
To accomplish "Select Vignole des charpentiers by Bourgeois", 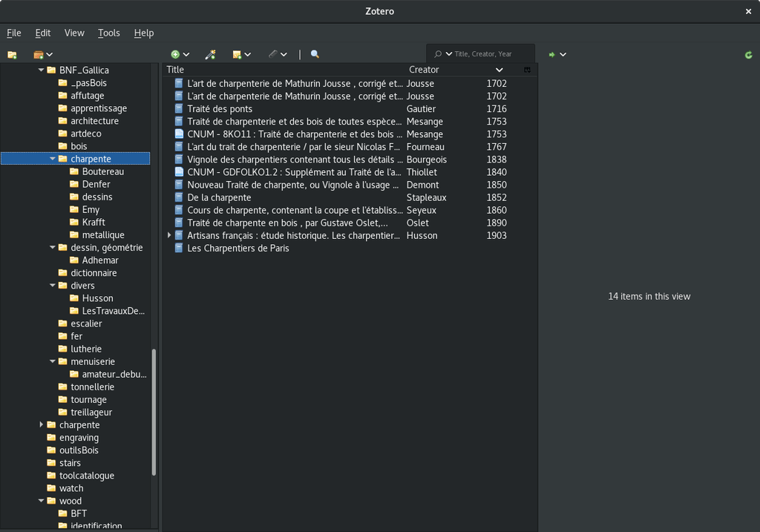I will pos(350,159).
